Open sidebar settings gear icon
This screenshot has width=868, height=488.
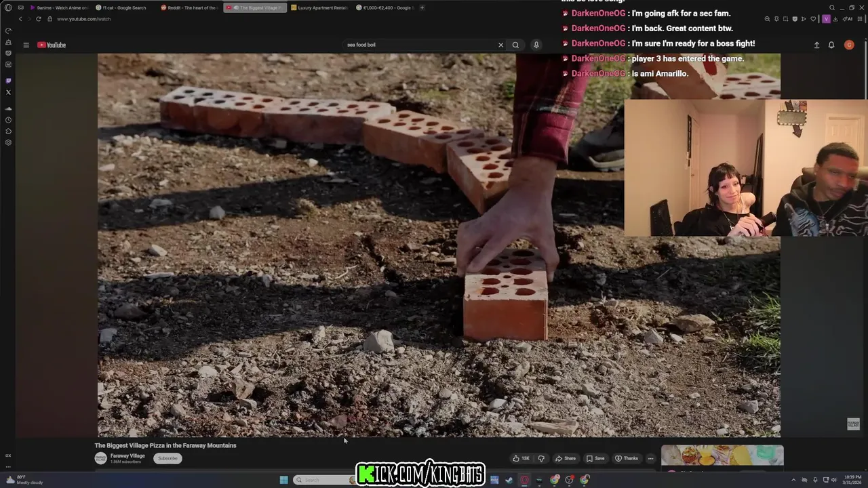(8, 142)
